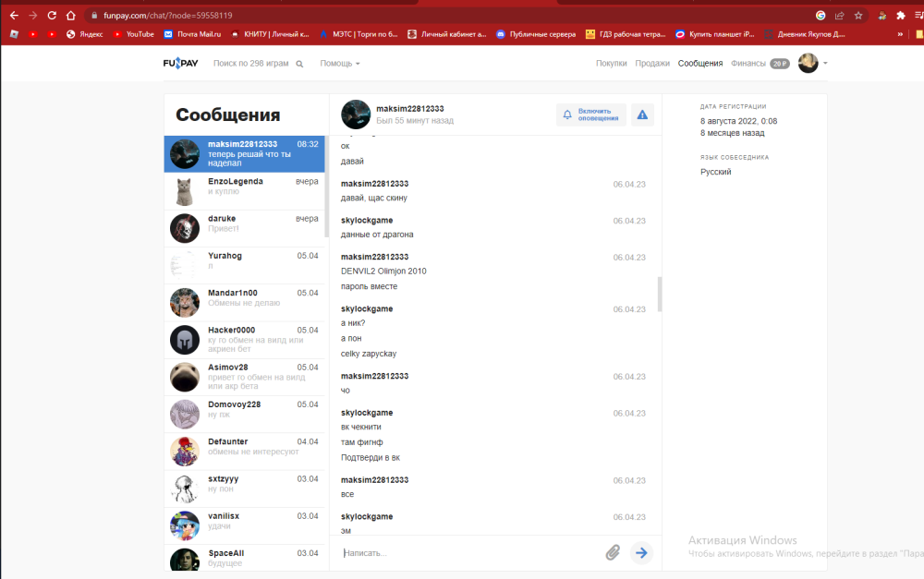The width and height of the screenshot is (924, 579).
Task: Open Покупки menu item
Action: tap(611, 63)
